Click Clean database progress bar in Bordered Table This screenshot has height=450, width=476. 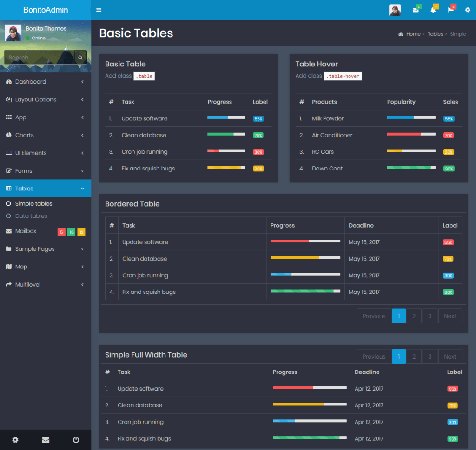pos(305,258)
